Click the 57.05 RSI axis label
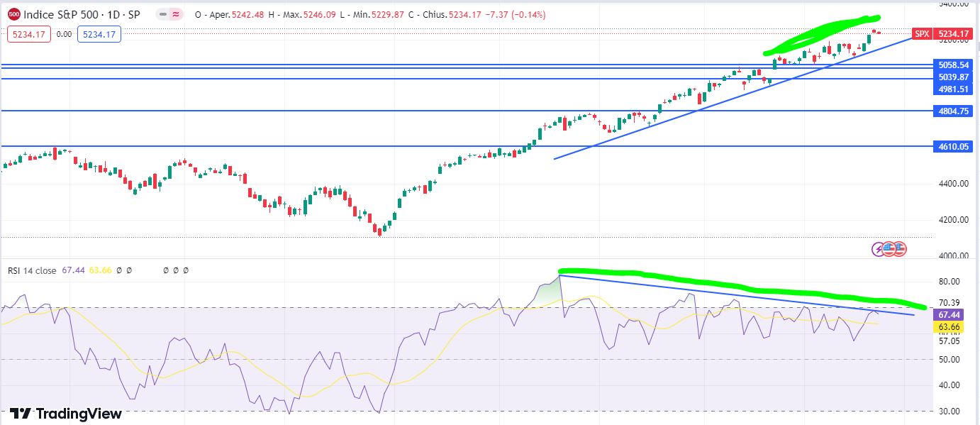Screen dimensions: 980x425 click(x=949, y=341)
